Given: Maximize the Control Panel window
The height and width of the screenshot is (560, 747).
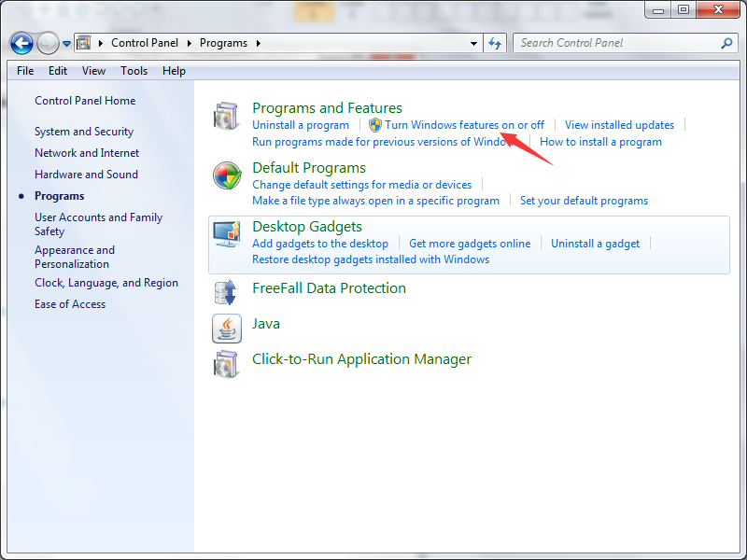Looking at the screenshot, I should (x=684, y=9).
